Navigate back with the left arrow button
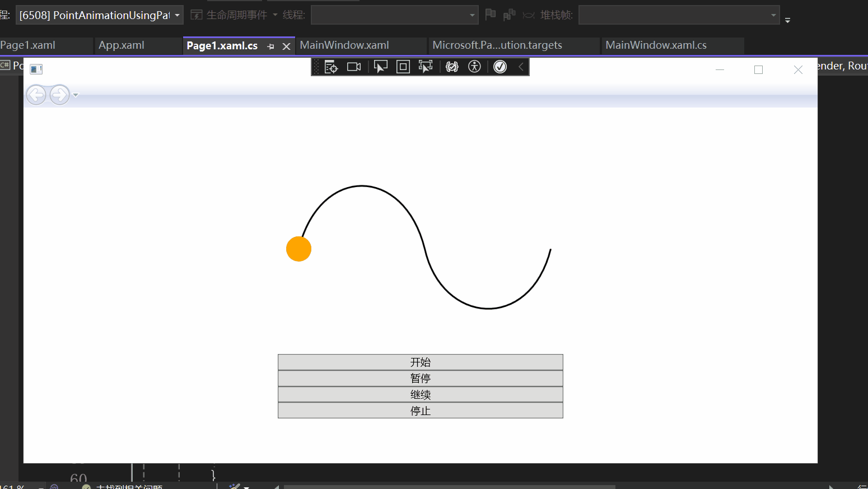This screenshot has width=868, height=489. (36, 95)
